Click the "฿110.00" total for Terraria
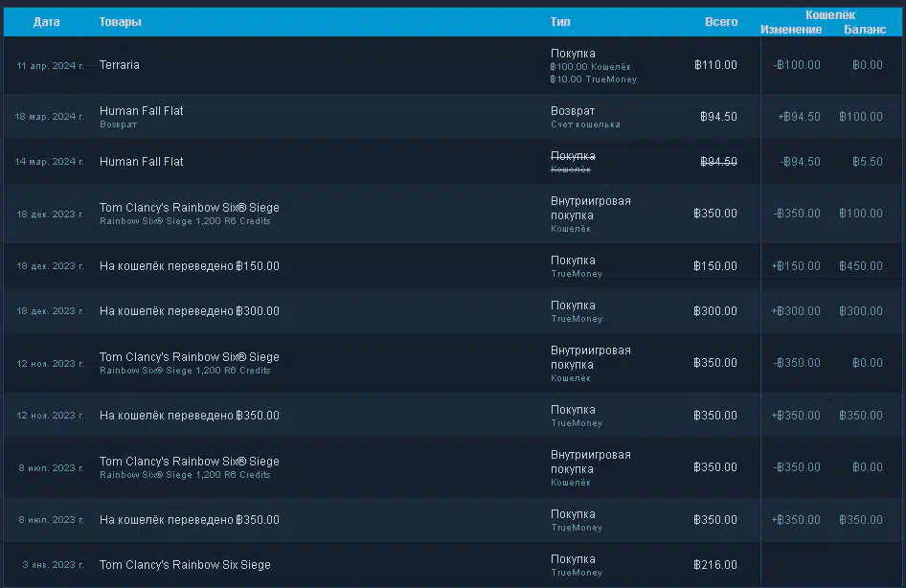The height and width of the screenshot is (588, 906). point(715,65)
